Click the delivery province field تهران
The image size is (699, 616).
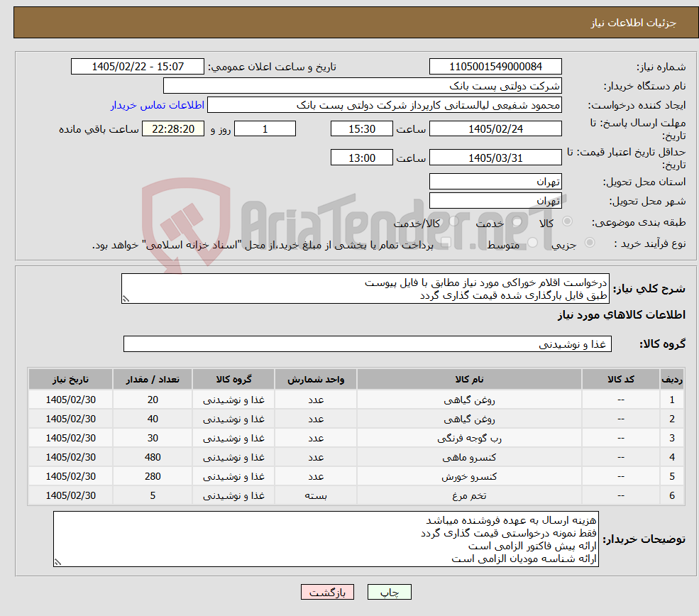coord(495,182)
